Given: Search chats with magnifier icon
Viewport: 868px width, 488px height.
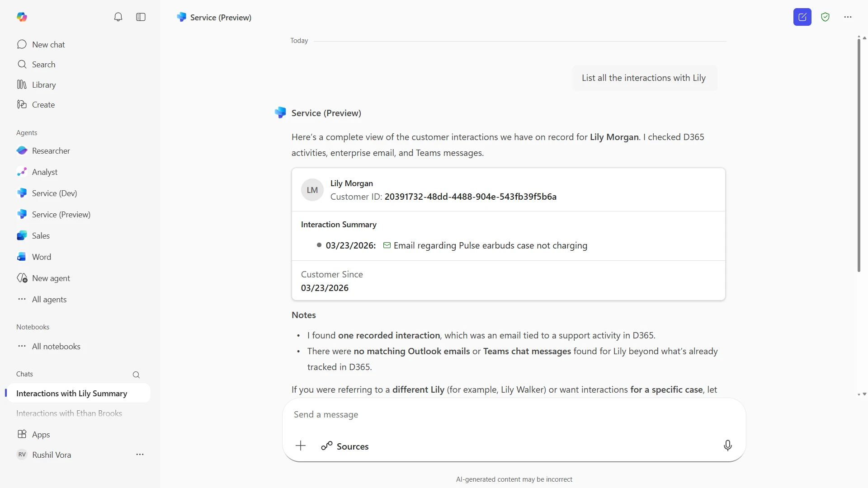Looking at the screenshot, I should (x=136, y=375).
